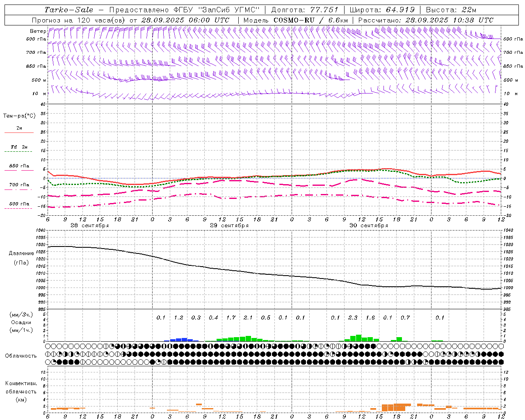Click the Давление panel label

[x=21, y=253]
